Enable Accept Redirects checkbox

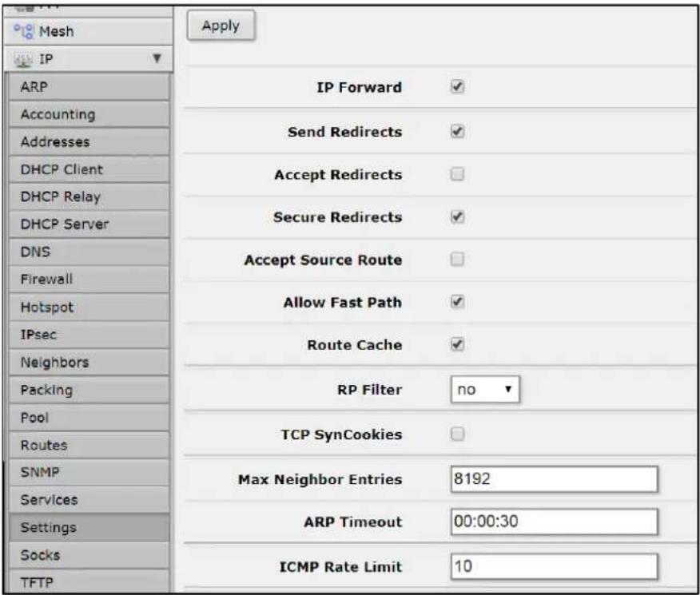(457, 174)
